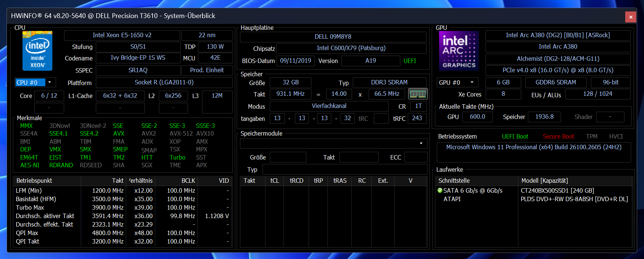Click the S0/S1 Stufung value
The image size is (644, 259).
(138, 47)
